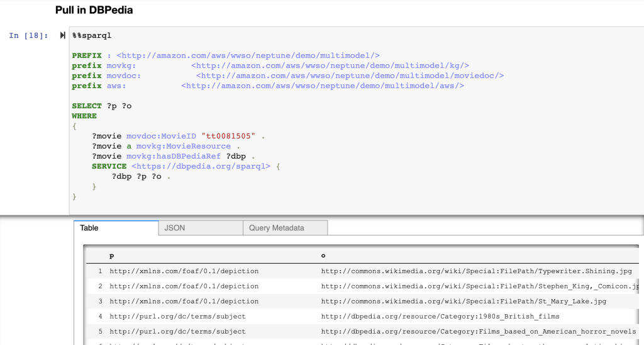644x345 pixels.
Task: Click row 4 dc terms subject predicate
Action: pos(177,316)
